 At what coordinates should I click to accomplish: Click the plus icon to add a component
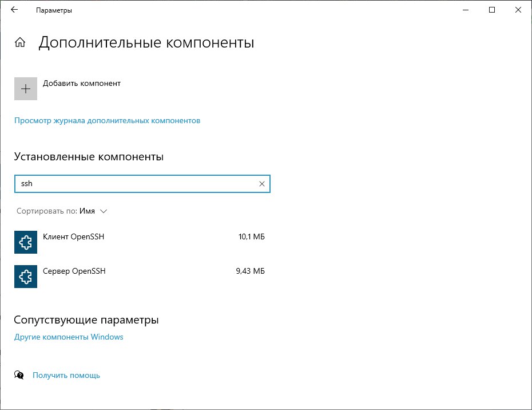click(26, 89)
